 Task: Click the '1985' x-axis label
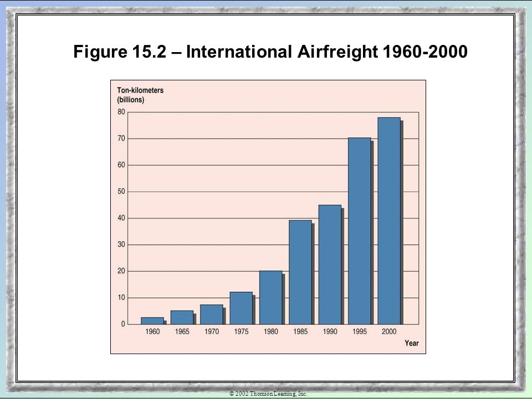click(300, 331)
